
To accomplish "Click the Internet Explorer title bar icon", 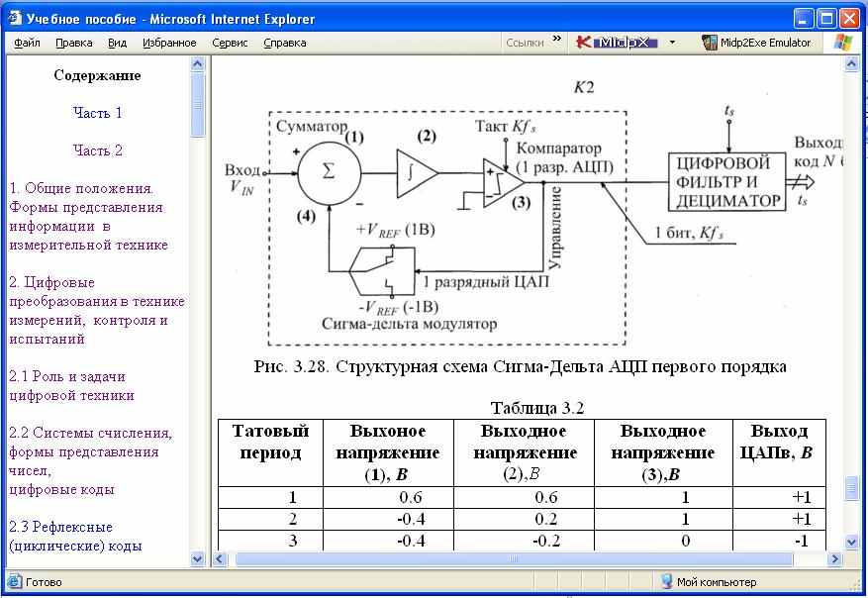I will [x=15, y=18].
